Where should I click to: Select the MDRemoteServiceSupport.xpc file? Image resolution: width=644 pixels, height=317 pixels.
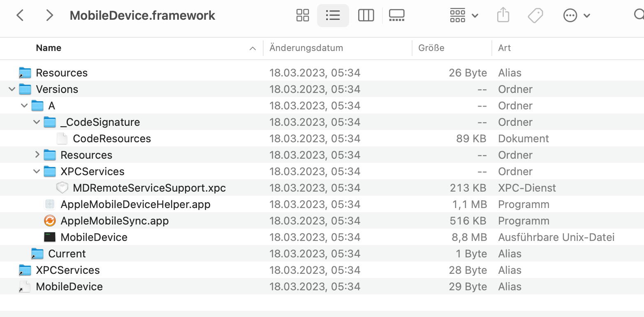click(x=149, y=188)
